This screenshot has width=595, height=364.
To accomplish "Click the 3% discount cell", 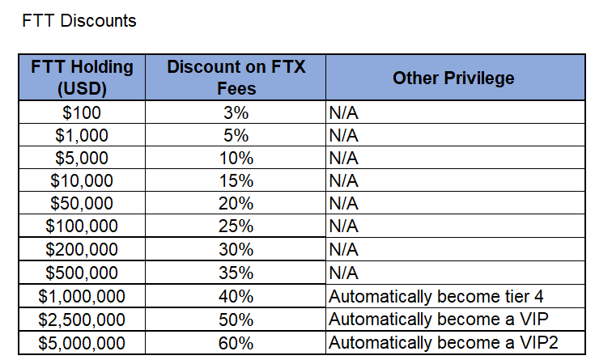I will tap(236, 112).
